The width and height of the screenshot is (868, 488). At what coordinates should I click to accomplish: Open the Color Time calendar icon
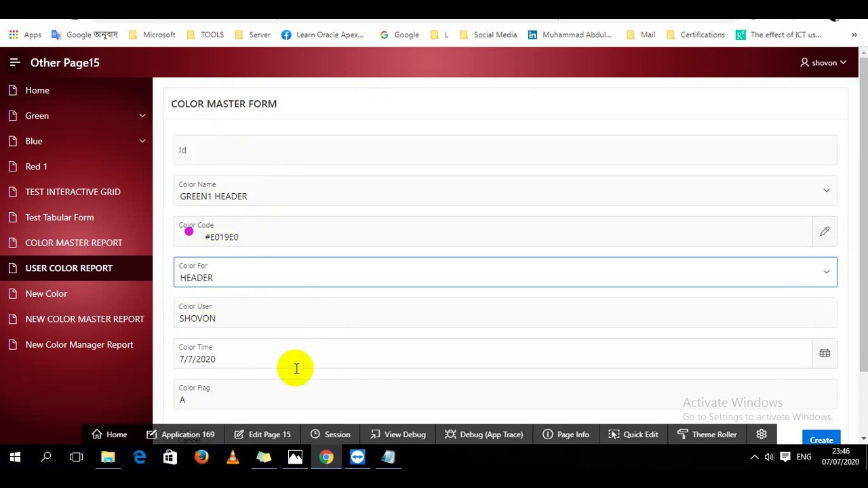click(825, 353)
